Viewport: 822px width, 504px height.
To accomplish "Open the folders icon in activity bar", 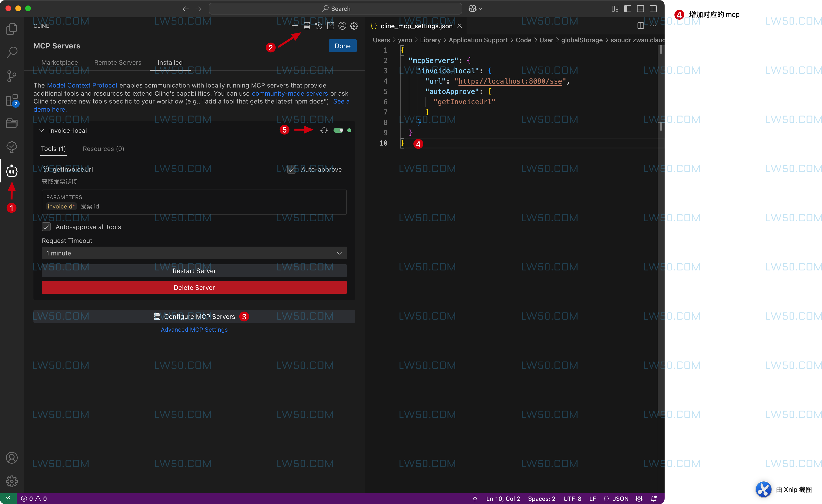I will coord(12,123).
